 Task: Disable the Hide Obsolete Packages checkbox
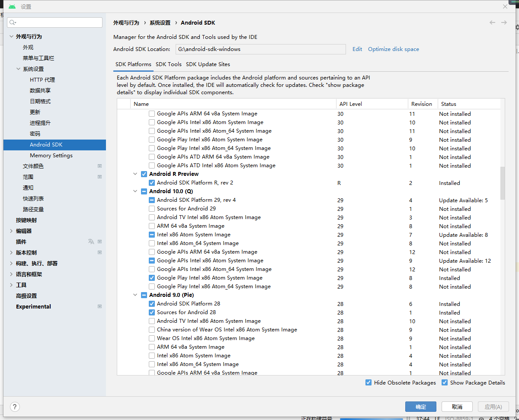tap(368, 382)
